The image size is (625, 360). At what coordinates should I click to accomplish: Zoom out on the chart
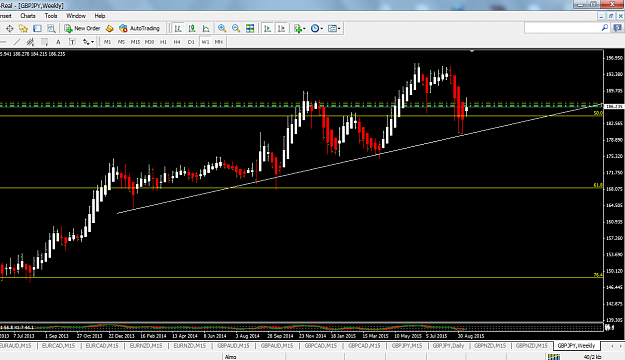pos(236,28)
